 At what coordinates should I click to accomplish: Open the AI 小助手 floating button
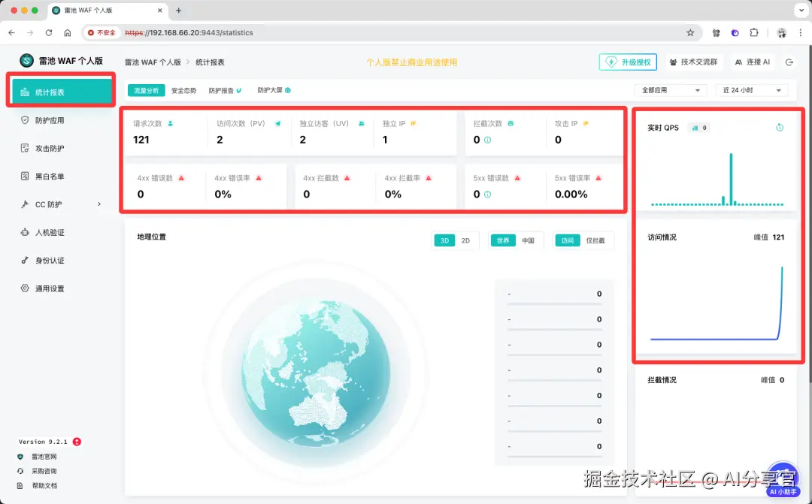[783, 480]
